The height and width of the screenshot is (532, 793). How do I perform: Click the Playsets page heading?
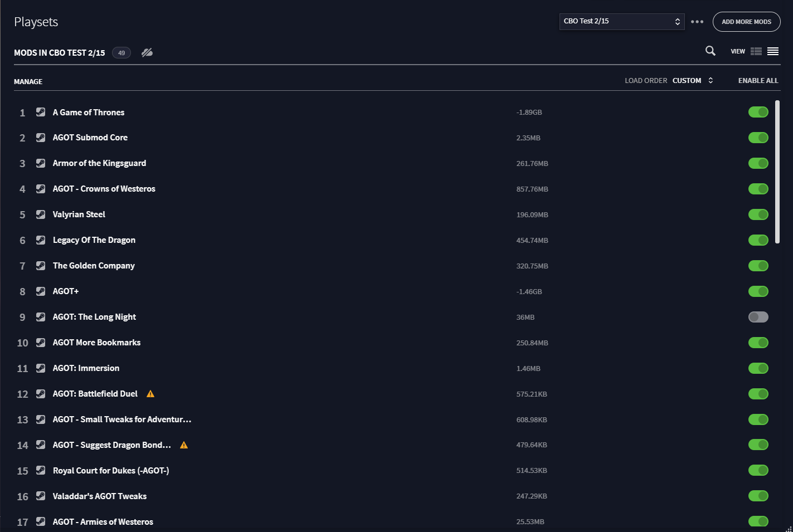click(36, 22)
